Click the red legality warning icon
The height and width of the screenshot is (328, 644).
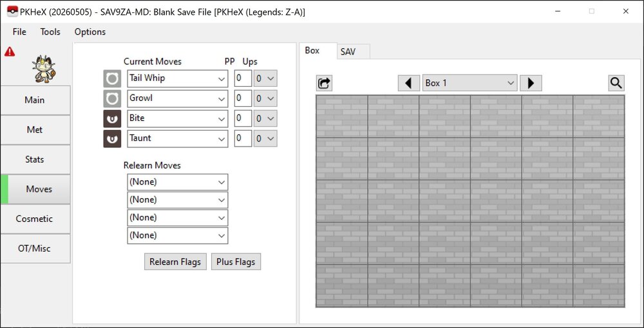[x=10, y=51]
